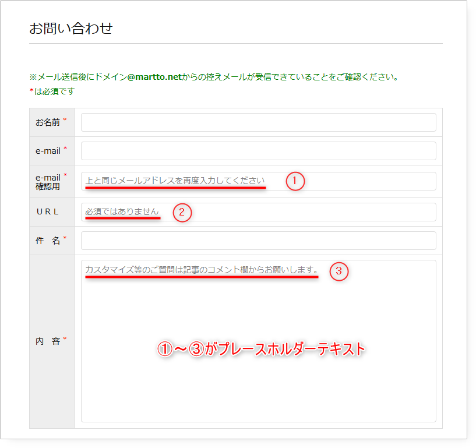Click the お名前 input field
This screenshot has height=448, width=476.
pos(258,122)
